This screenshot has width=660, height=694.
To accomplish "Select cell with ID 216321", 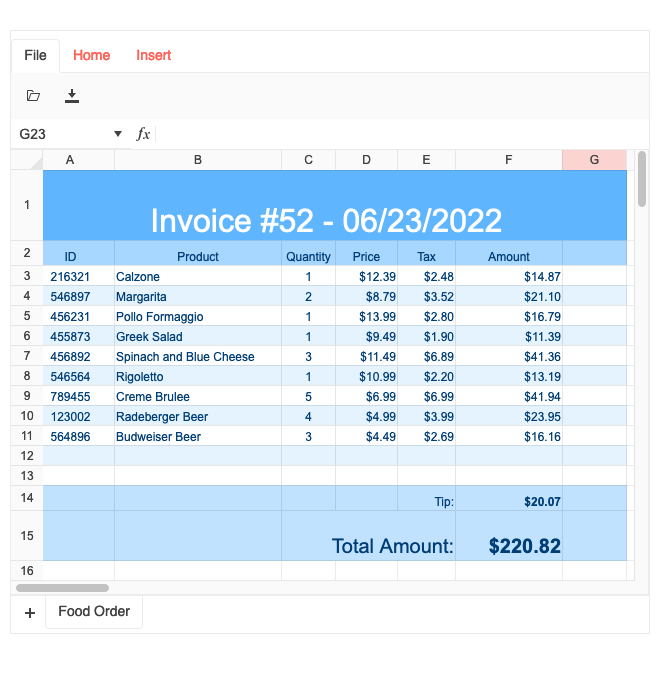I will click(79, 276).
